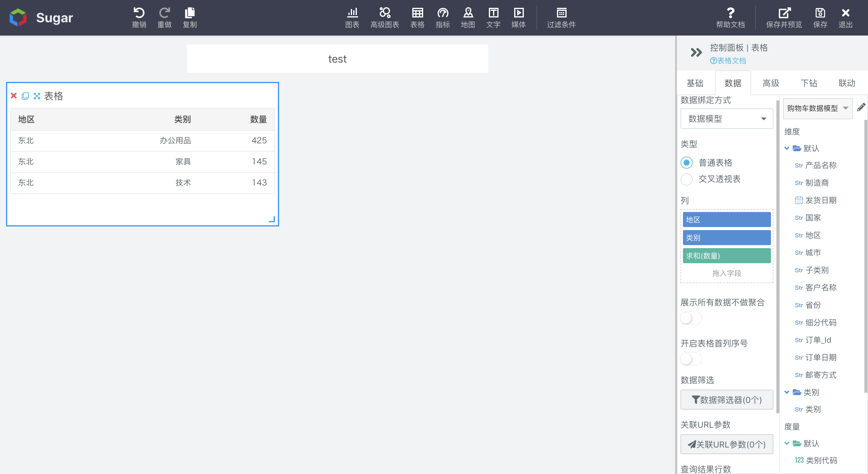Click the Undo (撤销) icon

[x=139, y=13]
